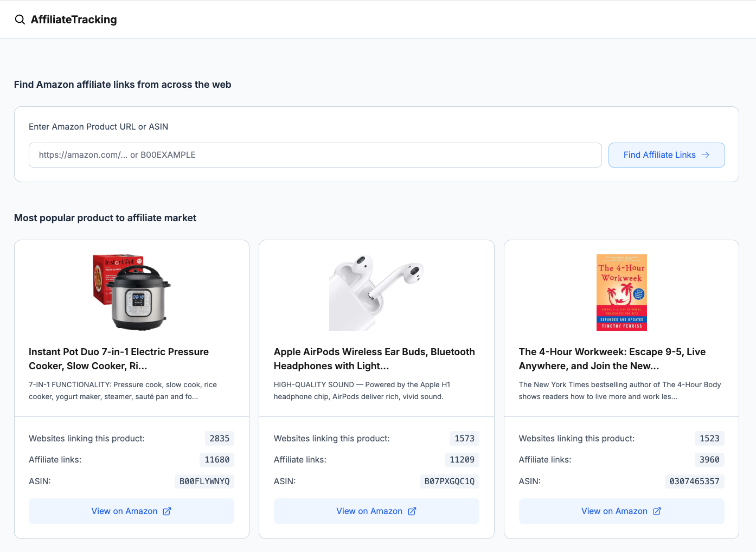756x552 pixels.
Task: Click the Find Affiliate Links button
Action: coord(667,155)
